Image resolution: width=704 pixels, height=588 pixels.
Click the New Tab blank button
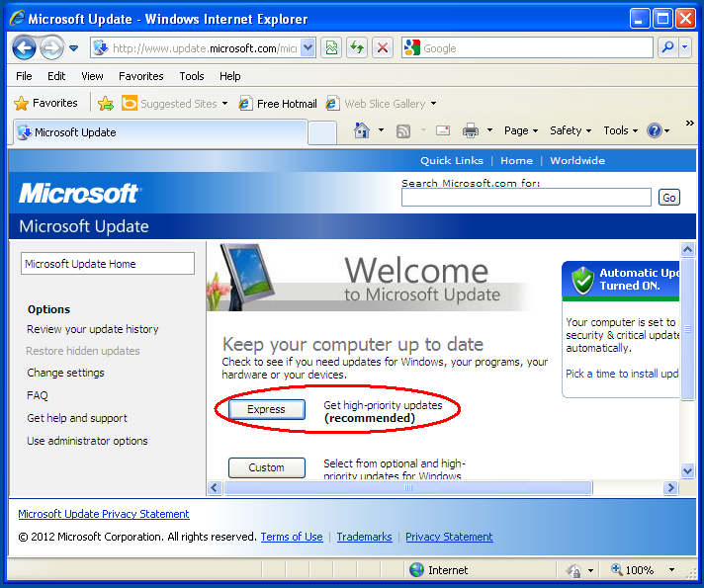pyautogui.click(x=322, y=132)
